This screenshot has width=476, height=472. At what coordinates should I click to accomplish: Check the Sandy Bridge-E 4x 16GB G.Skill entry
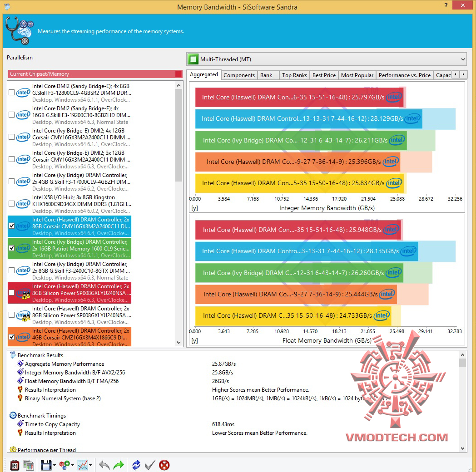tap(11, 115)
